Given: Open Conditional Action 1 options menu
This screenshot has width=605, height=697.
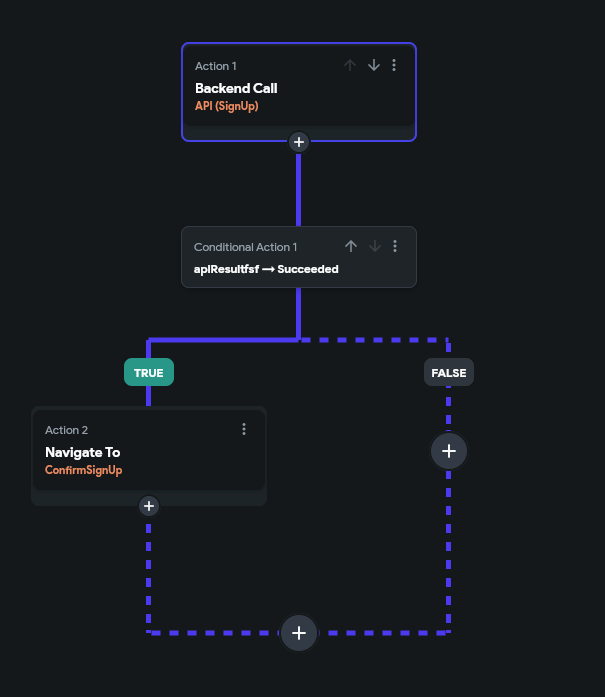Looking at the screenshot, I should tap(395, 246).
